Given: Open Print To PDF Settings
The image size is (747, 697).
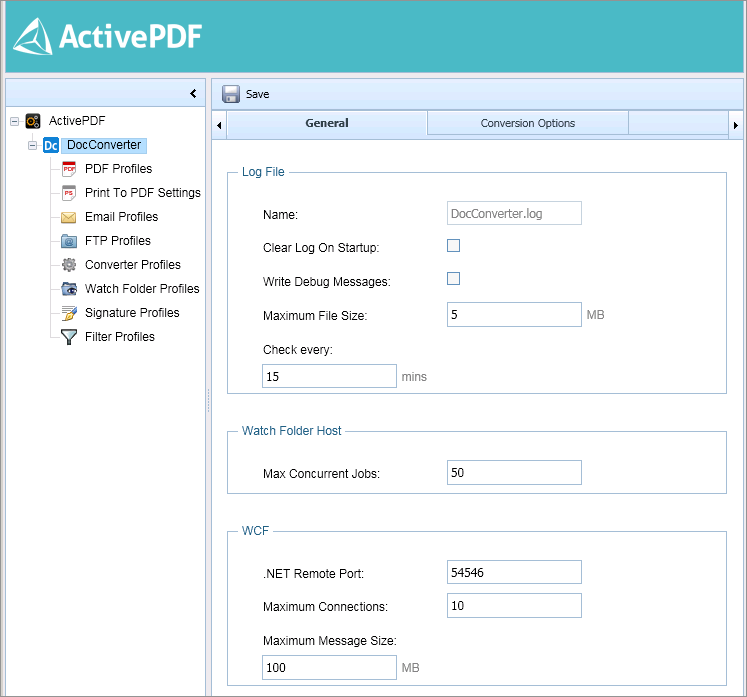Looking at the screenshot, I should click(143, 193).
